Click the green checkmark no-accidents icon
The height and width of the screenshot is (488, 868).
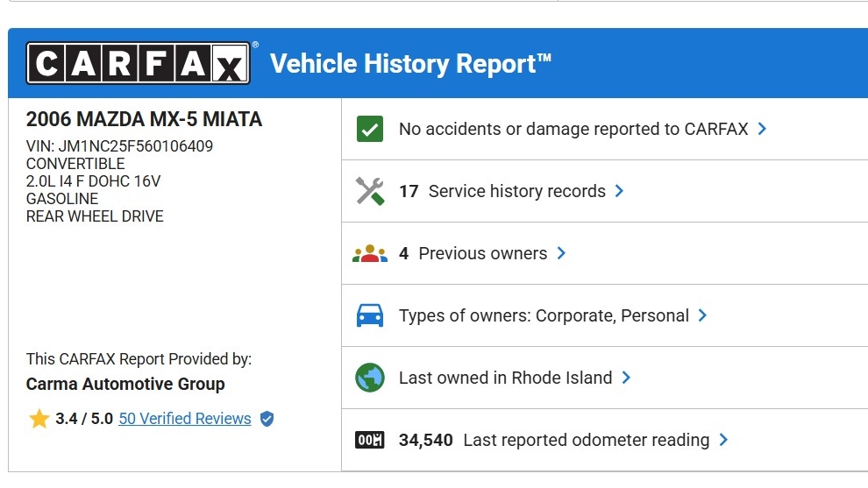[x=370, y=130]
